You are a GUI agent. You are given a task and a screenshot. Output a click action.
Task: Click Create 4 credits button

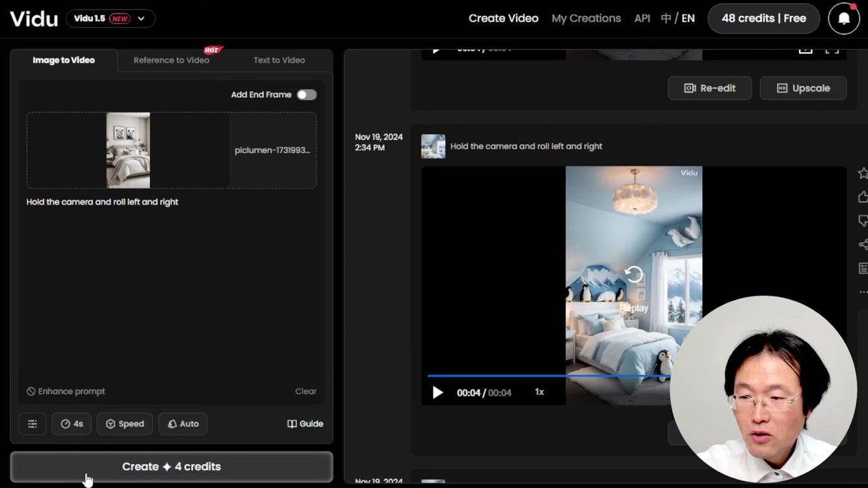pyautogui.click(x=171, y=467)
